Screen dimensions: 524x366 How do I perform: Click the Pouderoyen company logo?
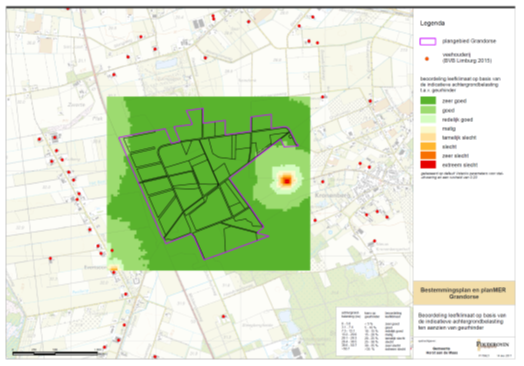[492, 344]
